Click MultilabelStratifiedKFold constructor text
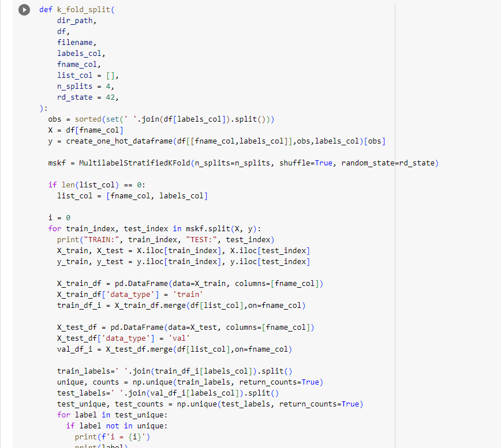The height and width of the screenshot is (448, 501). 134,163
